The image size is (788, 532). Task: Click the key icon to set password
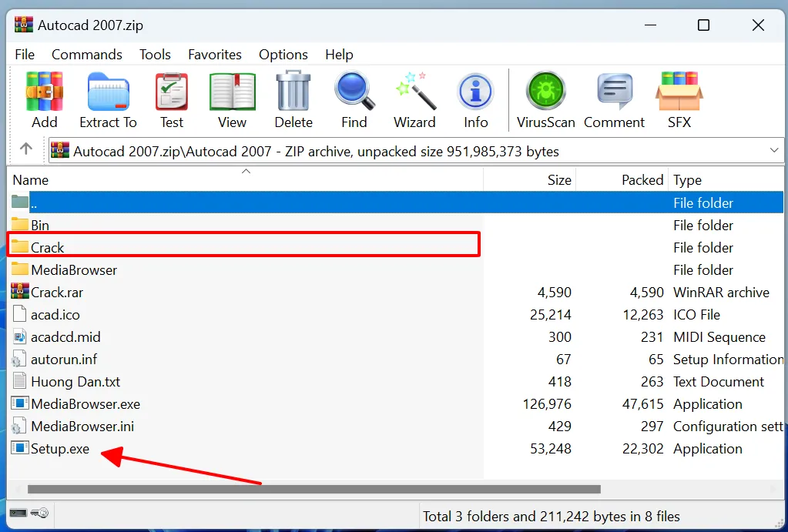39,513
